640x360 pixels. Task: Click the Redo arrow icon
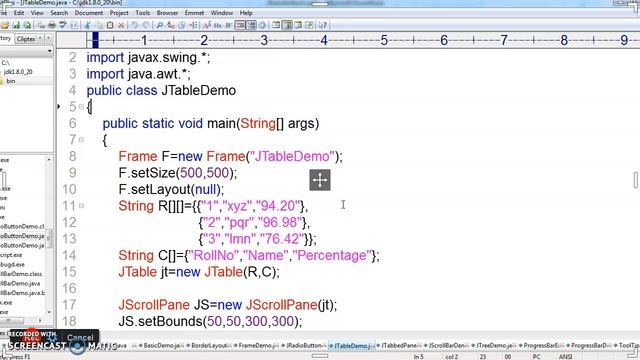point(146,25)
